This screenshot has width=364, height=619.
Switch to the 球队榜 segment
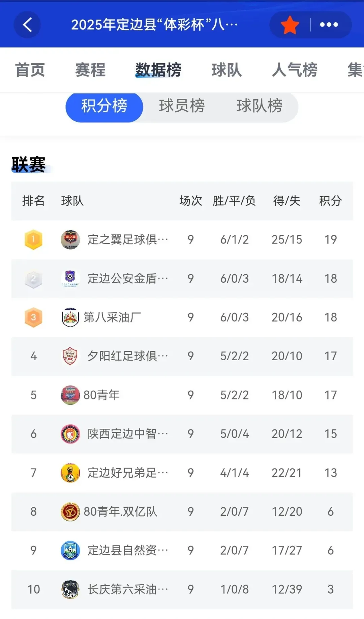[260, 106]
